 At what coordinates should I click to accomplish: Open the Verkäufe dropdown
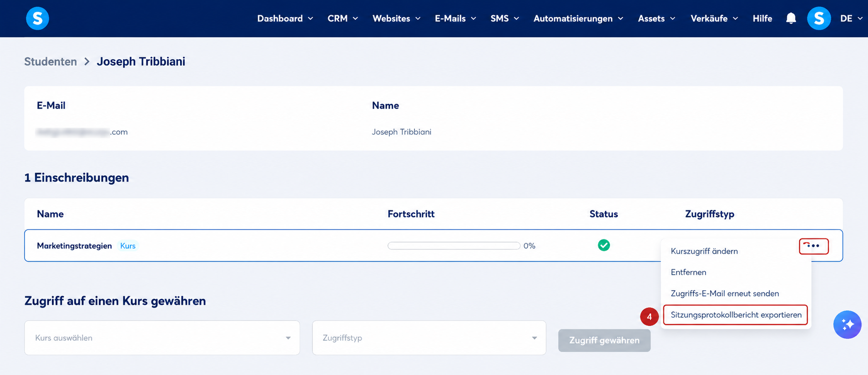(714, 19)
